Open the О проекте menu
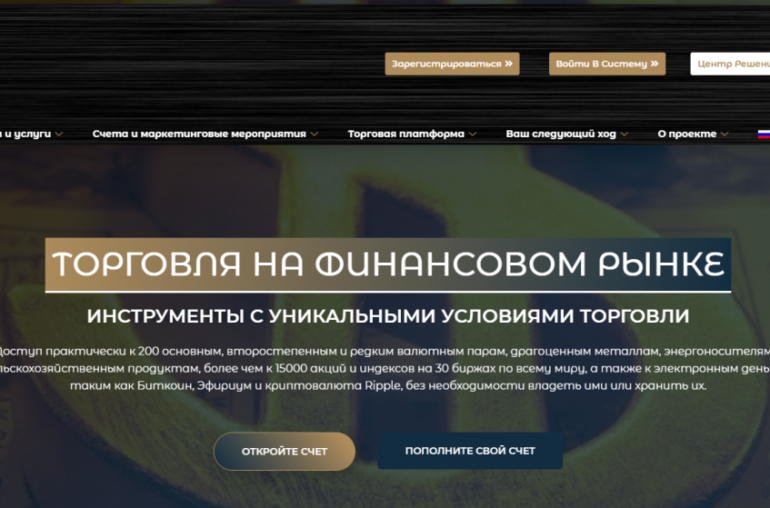 [687, 134]
